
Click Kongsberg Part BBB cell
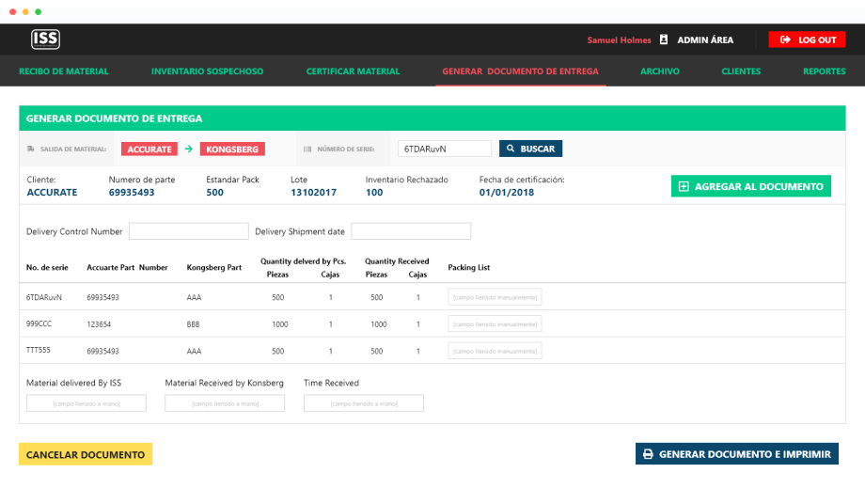[x=193, y=324]
